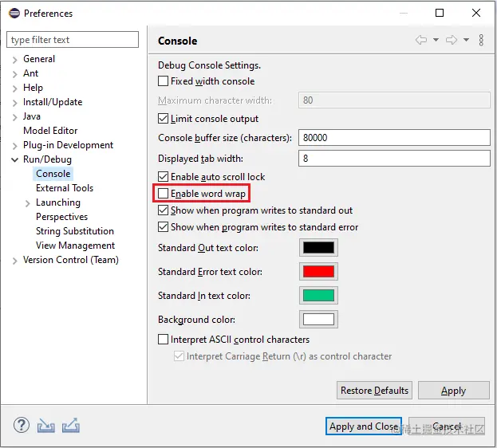
Task: Open forward history dropdown arrow
Action: [466, 40]
